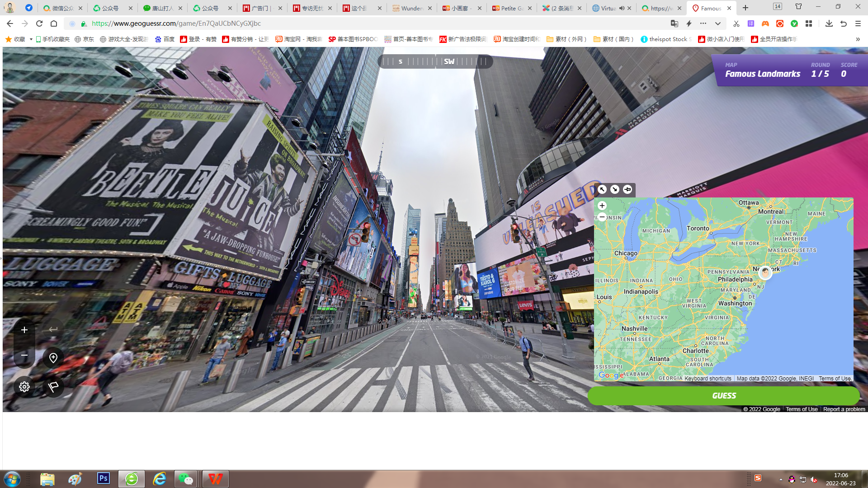Screen dimensions: 868x488
Task: Reload the GeoGuessr page
Action: tap(39, 23)
